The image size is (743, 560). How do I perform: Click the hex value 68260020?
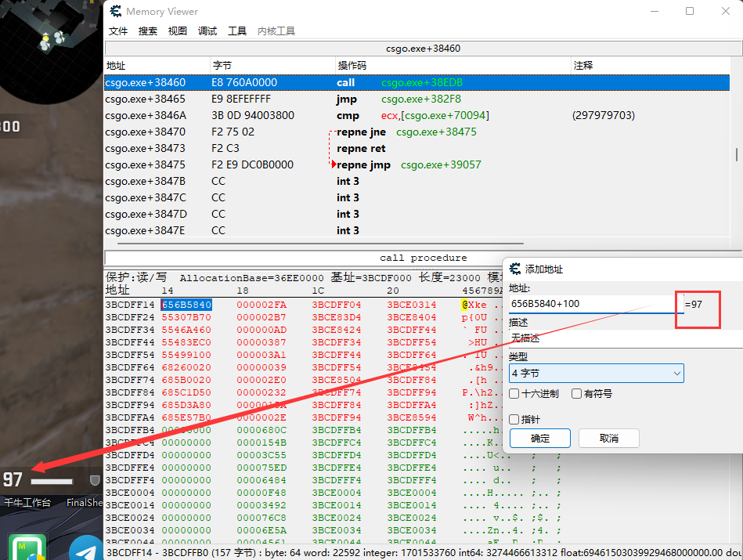186,367
